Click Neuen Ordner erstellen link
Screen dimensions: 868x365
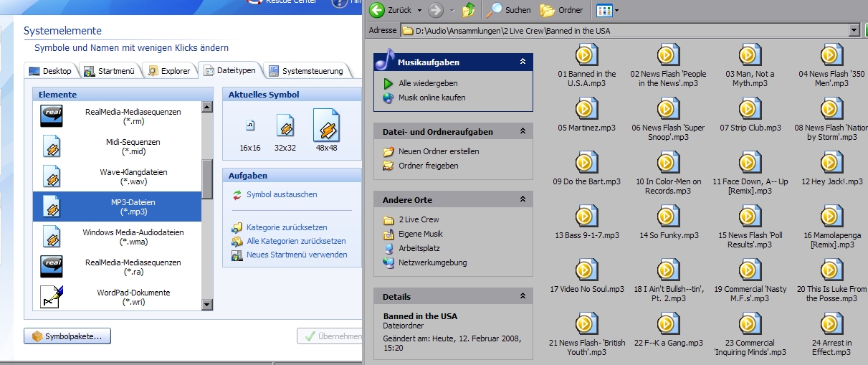[x=439, y=151]
